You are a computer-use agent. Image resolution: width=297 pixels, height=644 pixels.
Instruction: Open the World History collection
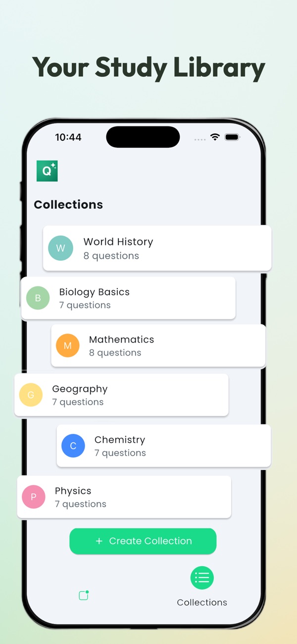157,248
